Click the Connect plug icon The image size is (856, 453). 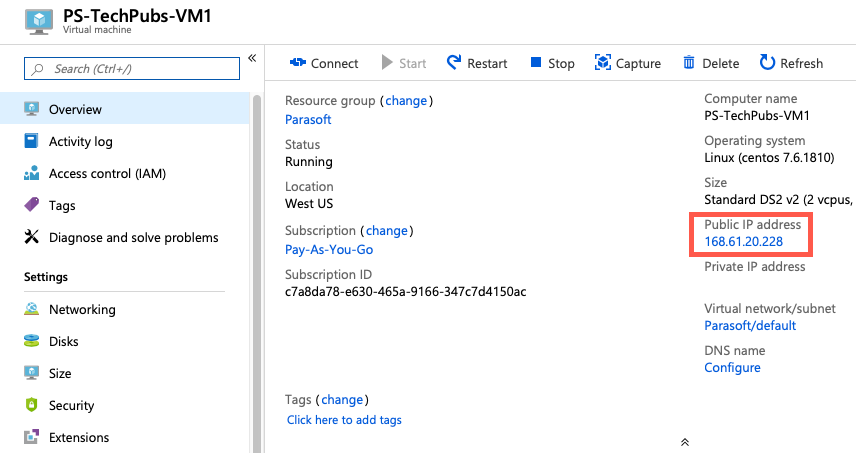tap(298, 63)
